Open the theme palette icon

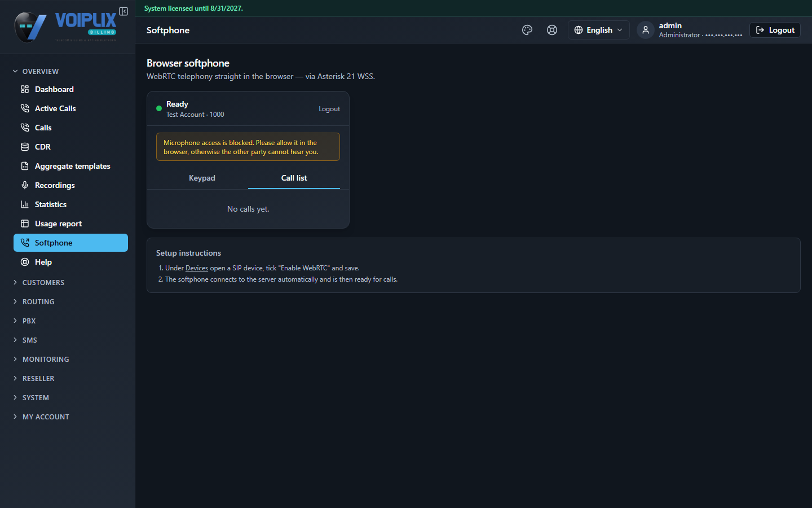(527, 30)
